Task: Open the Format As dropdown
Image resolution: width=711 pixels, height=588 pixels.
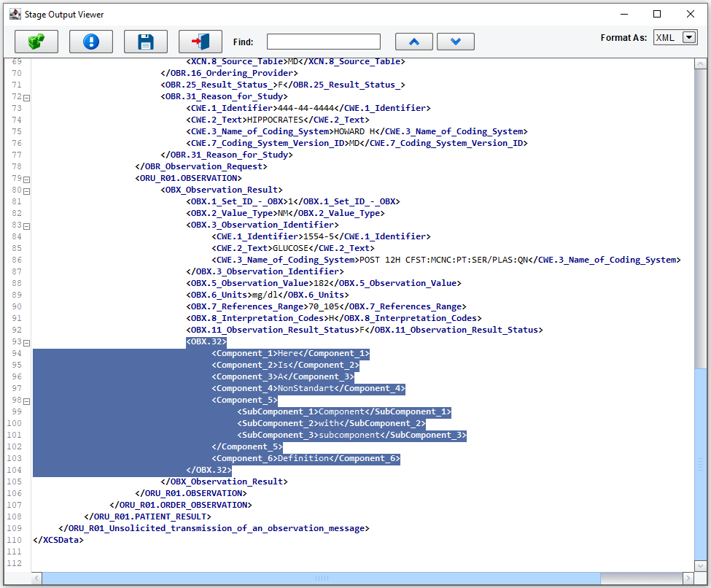Action: (x=689, y=37)
